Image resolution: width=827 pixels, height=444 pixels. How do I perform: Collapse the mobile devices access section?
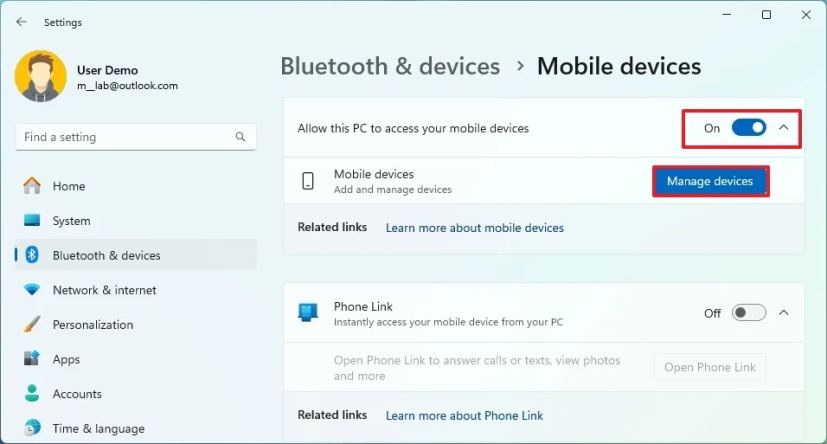[x=784, y=128]
